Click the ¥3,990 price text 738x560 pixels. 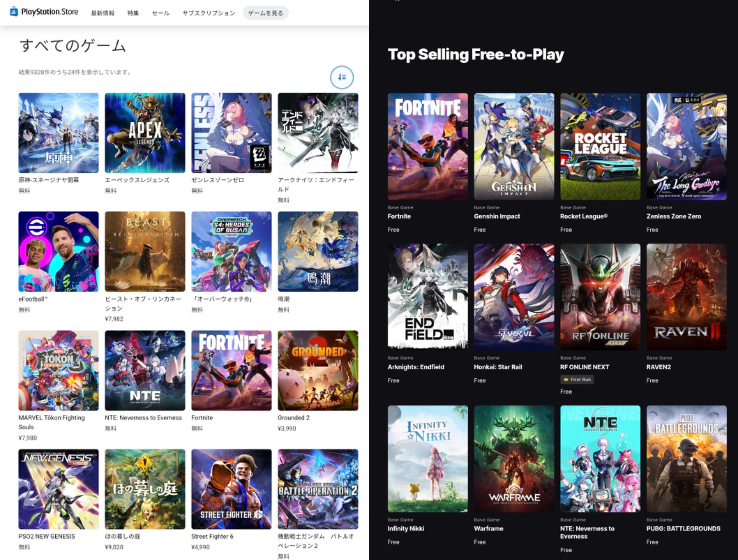point(287,428)
